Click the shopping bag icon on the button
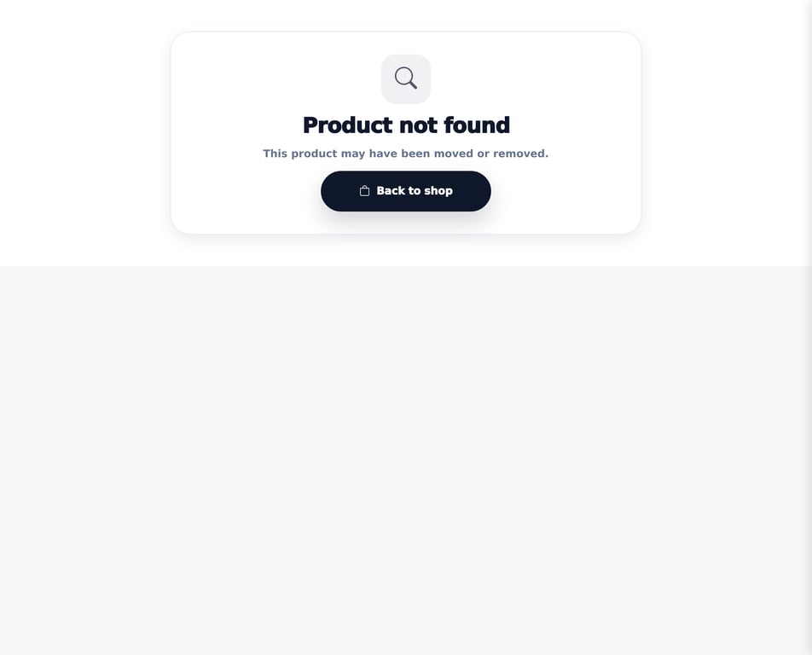This screenshot has width=812, height=655. [x=364, y=190]
